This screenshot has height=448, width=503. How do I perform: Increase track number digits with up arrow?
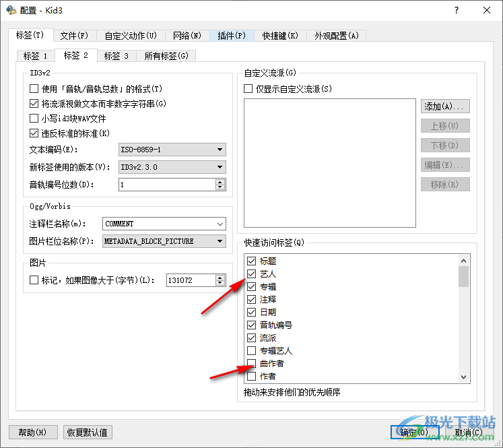coord(220,181)
